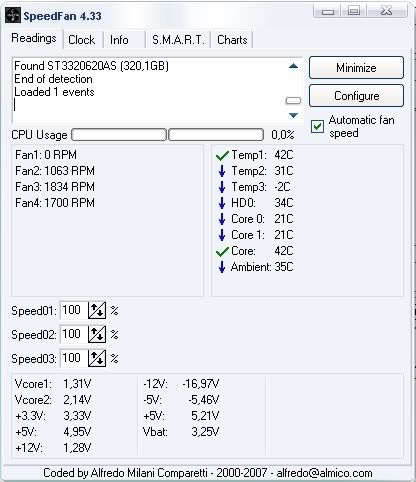
Task: Toggle the Automatic fan speed checkbox
Action: (x=317, y=126)
